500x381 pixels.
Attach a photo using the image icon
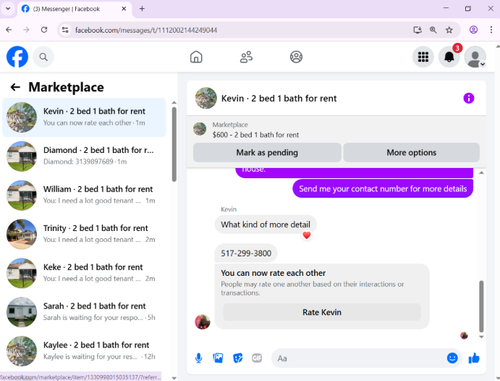point(218,358)
